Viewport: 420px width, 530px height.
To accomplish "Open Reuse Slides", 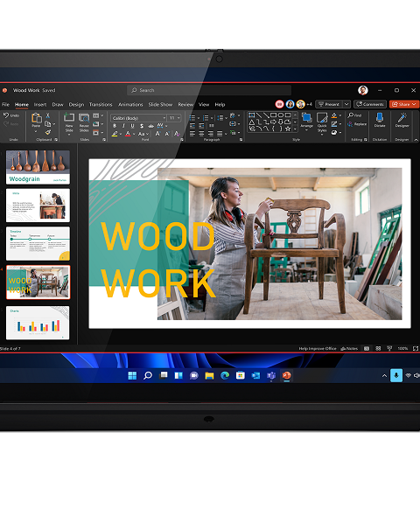I will (84, 122).
